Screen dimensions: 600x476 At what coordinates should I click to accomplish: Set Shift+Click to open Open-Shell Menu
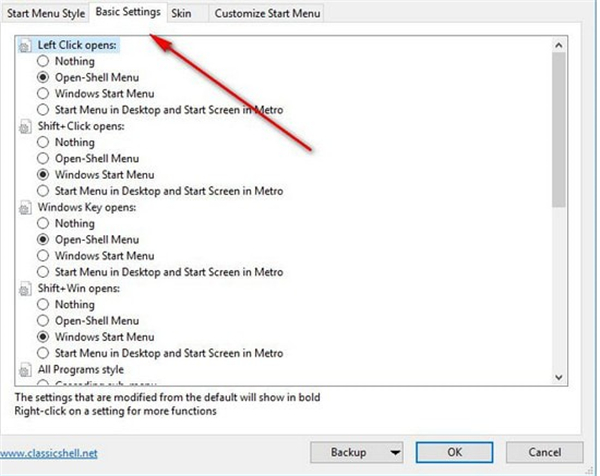[43, 159]
